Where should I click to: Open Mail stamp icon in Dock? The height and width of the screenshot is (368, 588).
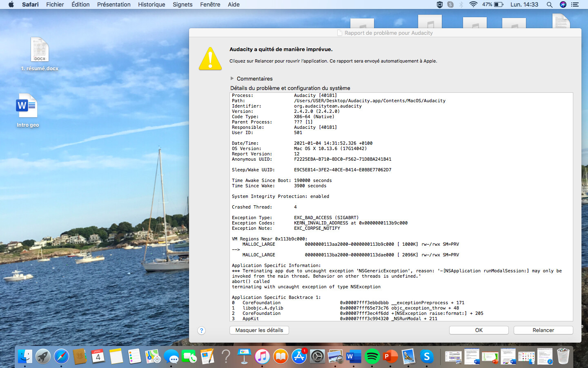(x=408, y=357)
